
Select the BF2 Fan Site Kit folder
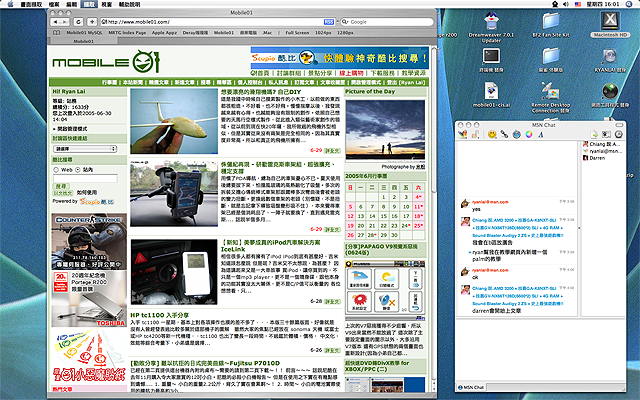(551, 21)
